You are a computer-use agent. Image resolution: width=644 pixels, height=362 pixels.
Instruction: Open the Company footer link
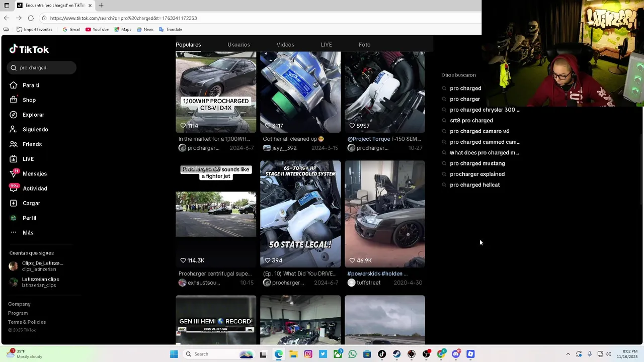(19, 304)
